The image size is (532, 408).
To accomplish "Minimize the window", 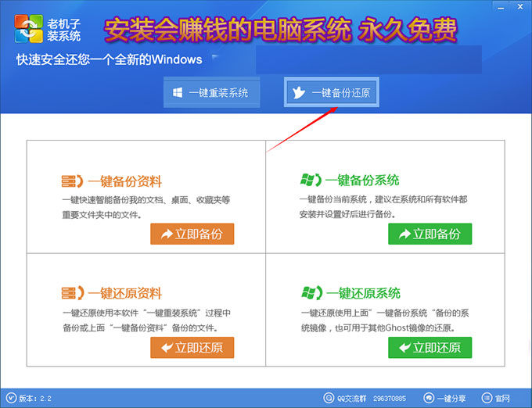I will pos(501,6).
